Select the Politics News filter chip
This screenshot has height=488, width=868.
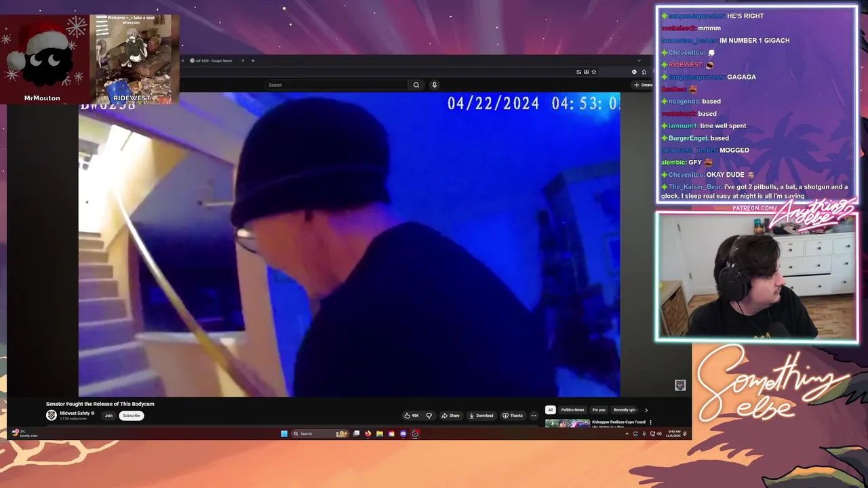pos(572,409)
